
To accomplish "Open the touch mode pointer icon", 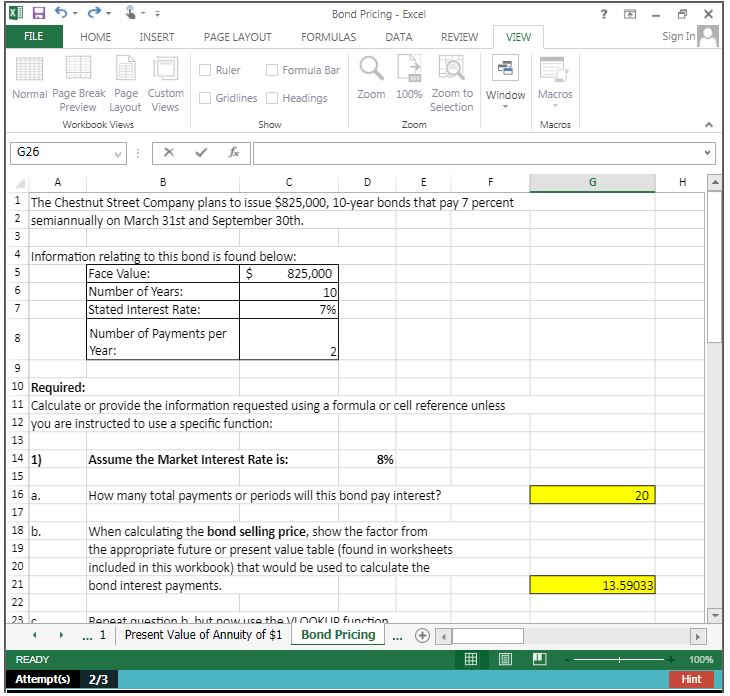I will click(x=131, y=13).
